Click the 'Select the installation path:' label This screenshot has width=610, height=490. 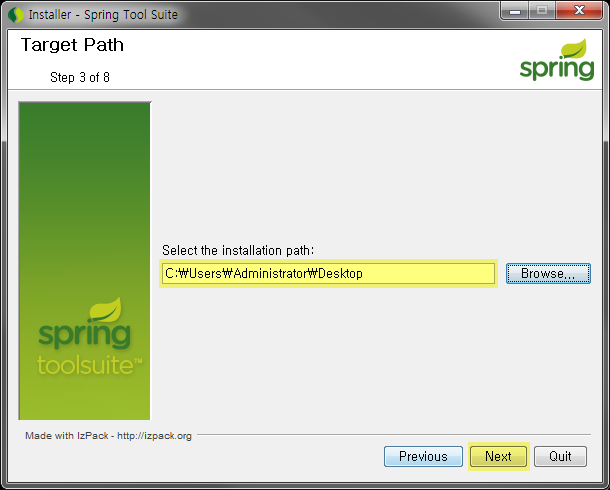(x=238, y=250)
